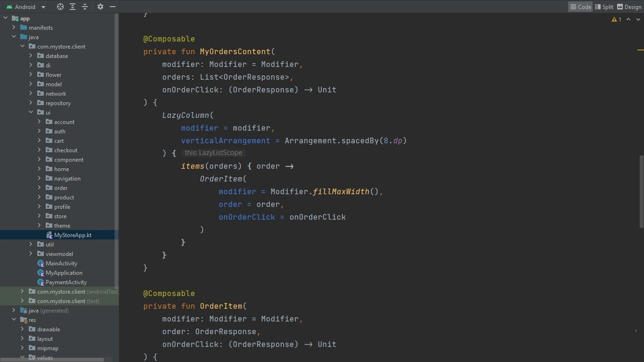Expand the viewmodel package
644x362 pixels.
click(x=31, y=254)
